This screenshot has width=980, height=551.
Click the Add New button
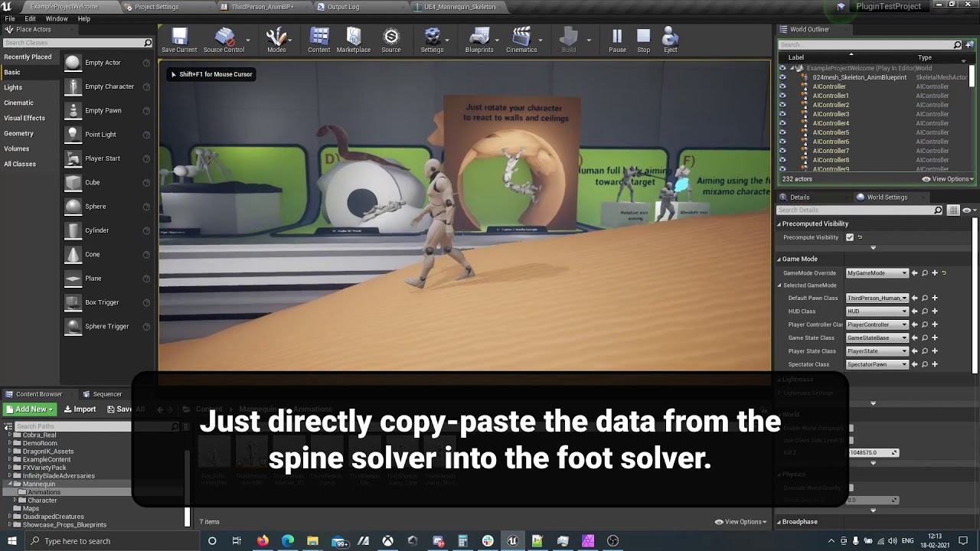[x=30, y=409]
